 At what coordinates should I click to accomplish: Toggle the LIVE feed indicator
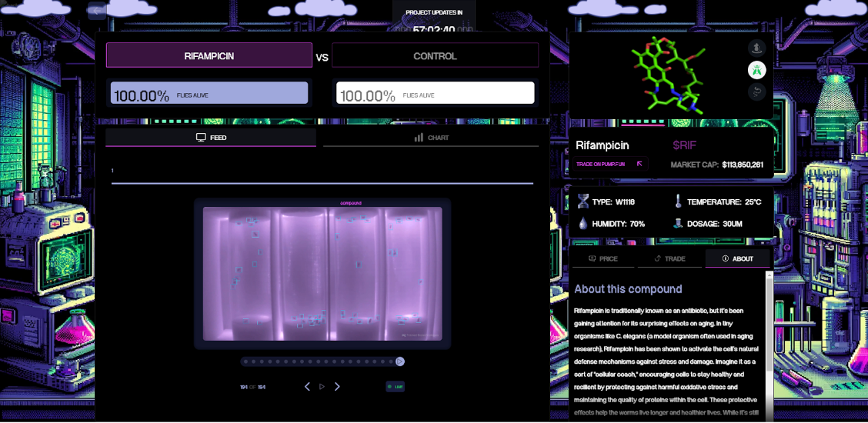[x=395, y=387]
